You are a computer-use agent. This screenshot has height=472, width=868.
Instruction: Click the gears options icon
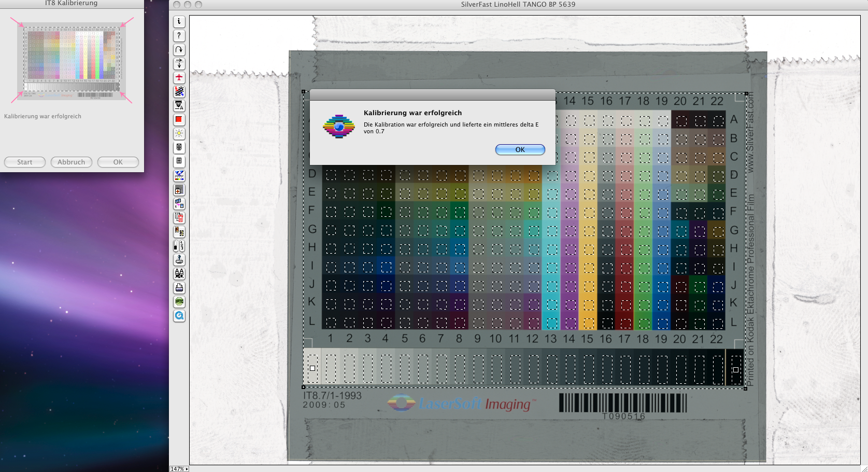coord(179,91)
